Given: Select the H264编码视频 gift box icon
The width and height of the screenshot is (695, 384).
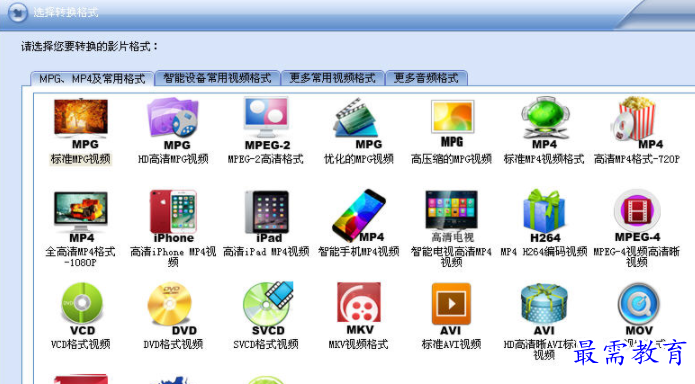Looking at the screenshot, I should [x=545, y=216].
